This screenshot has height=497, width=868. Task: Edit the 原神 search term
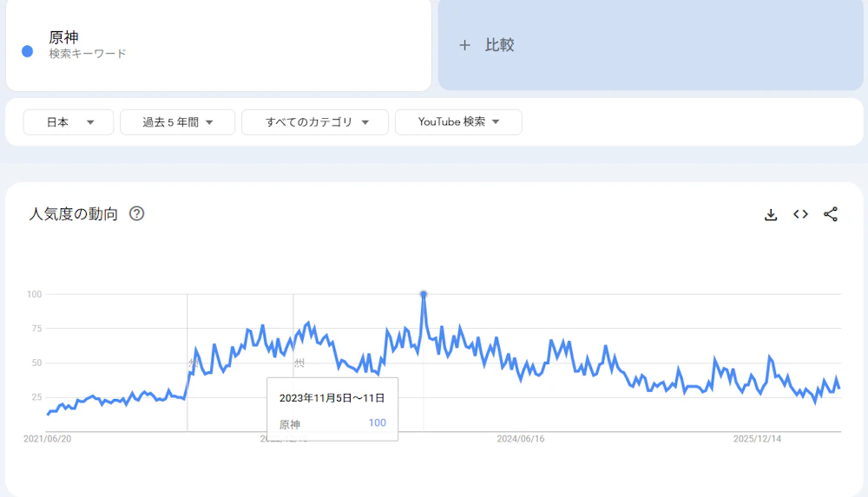(63, 37)
